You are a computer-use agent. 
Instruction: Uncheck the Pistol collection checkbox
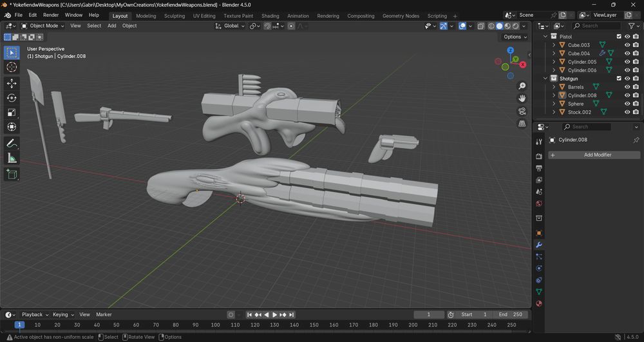(619, 37)
